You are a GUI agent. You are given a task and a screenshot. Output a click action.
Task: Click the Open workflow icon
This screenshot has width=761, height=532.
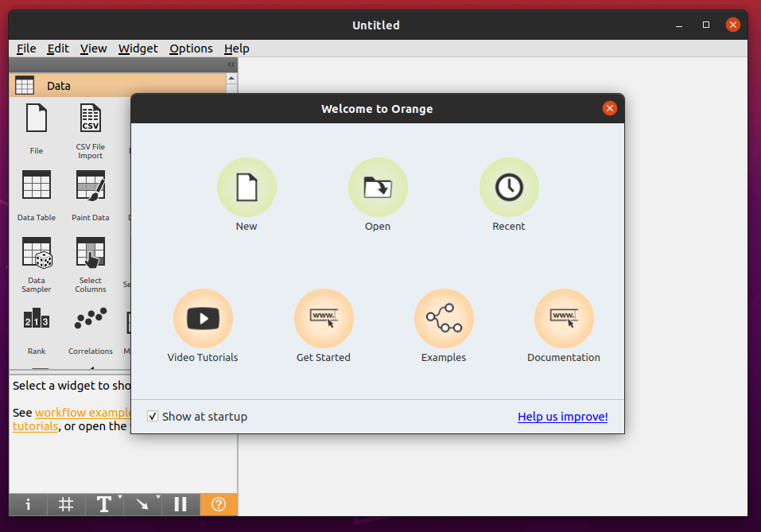(378, 188)
